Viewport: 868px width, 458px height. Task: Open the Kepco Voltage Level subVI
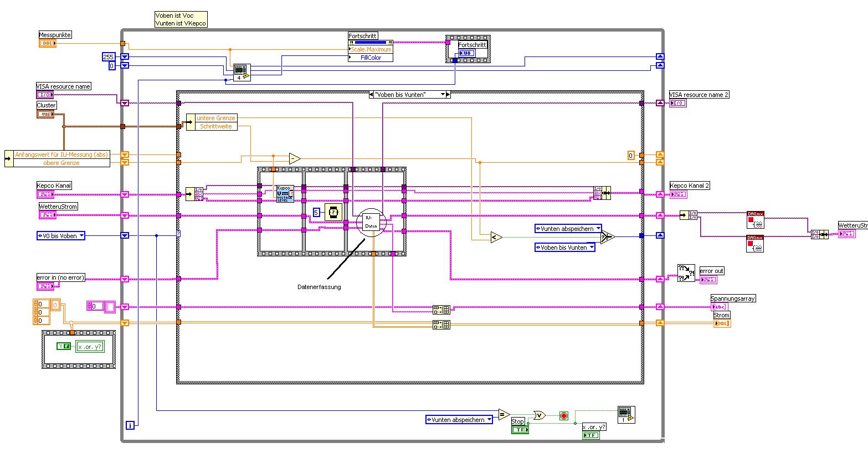[285, 193]
